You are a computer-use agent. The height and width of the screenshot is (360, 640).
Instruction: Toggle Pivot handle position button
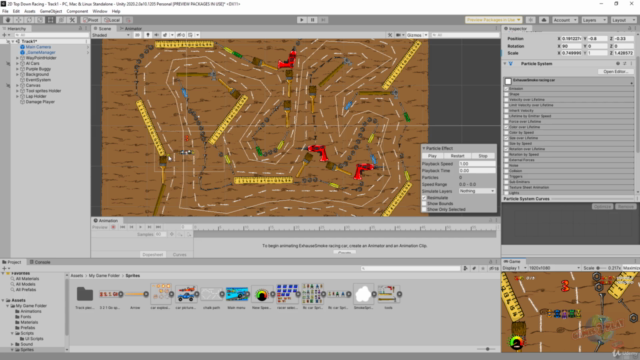click(91, 20)
